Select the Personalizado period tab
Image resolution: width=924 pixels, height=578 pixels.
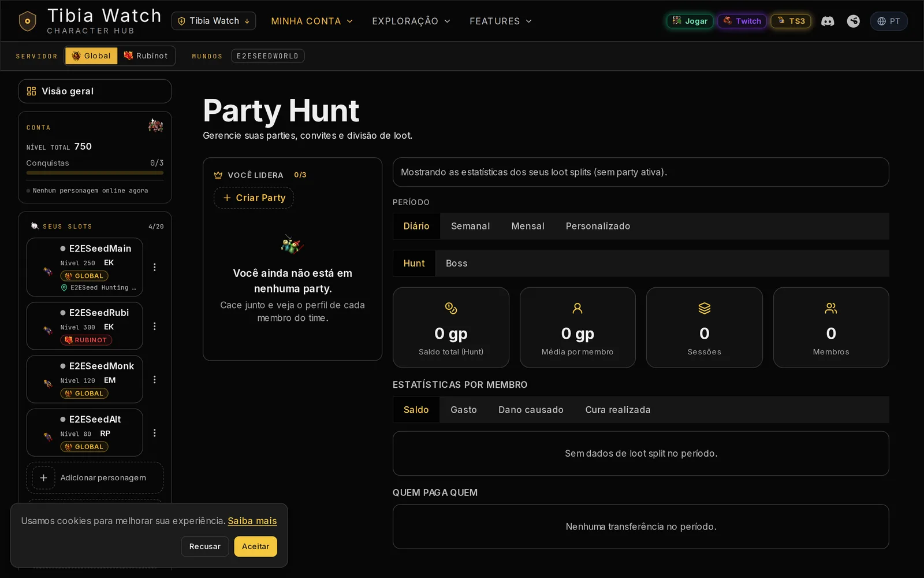coord(598,226)
